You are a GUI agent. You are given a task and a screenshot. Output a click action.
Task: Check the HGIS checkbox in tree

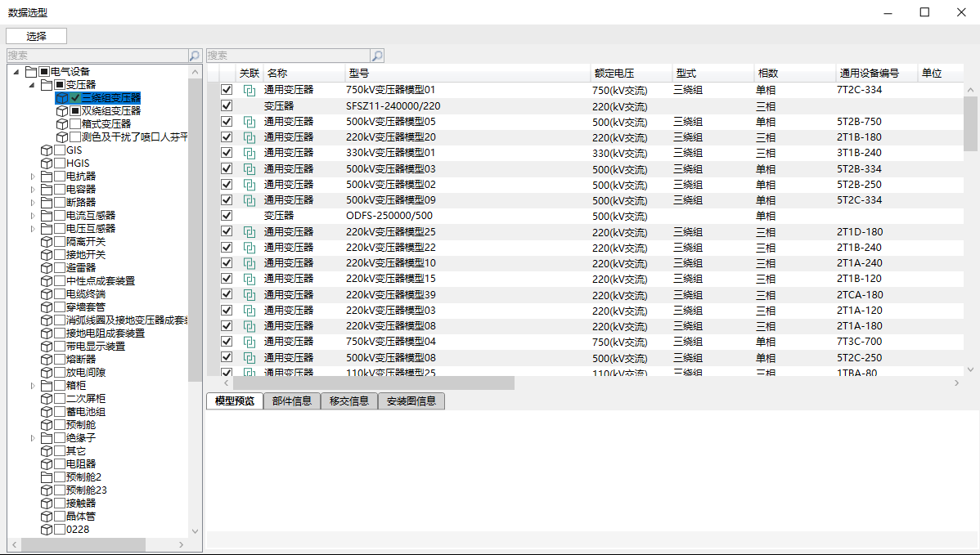tap(60, 163)
